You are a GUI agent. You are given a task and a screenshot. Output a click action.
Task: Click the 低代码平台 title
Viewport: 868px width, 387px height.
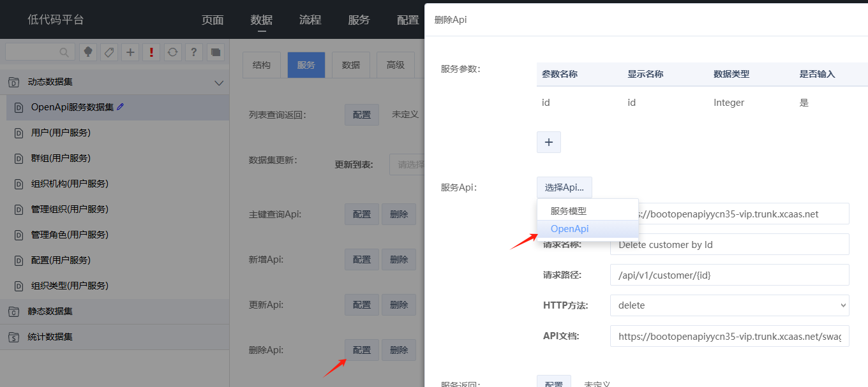point(56,20)
